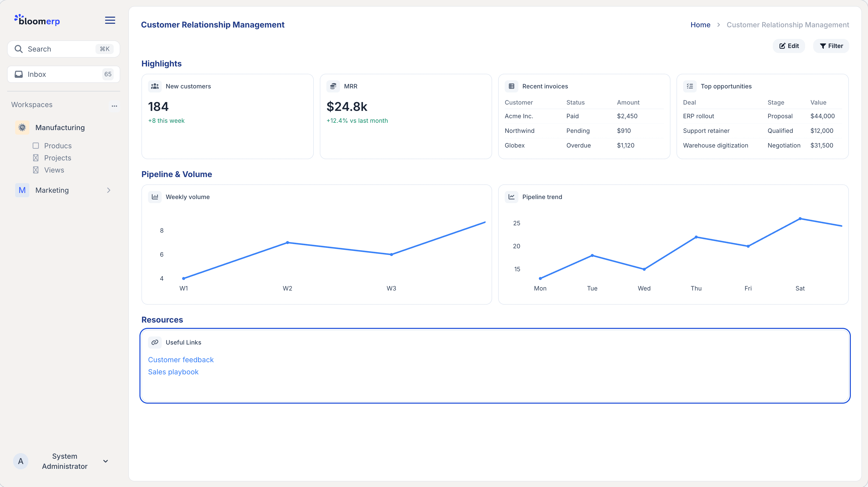Expand the Marketing workspace chevron
The image size is (868, 487).
pos(109,190)
